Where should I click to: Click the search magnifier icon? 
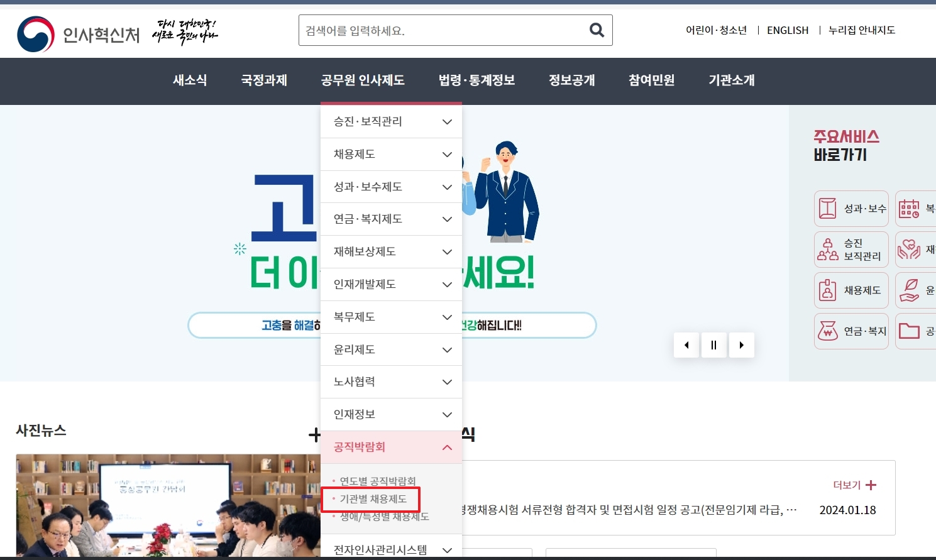(596, 30)
